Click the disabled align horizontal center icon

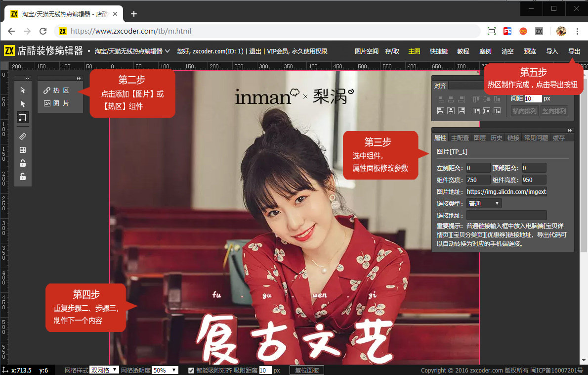coord(451,99)
